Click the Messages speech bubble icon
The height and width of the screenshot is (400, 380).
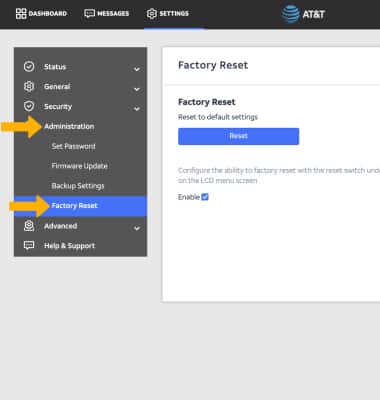(89, 13)
